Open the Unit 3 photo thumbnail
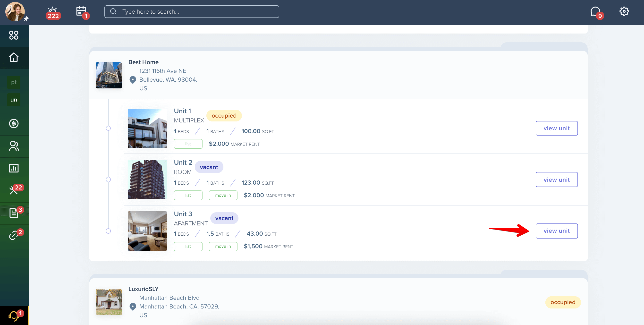The height and width of the screenshot is (325, 644). click(x=147, y=231)
